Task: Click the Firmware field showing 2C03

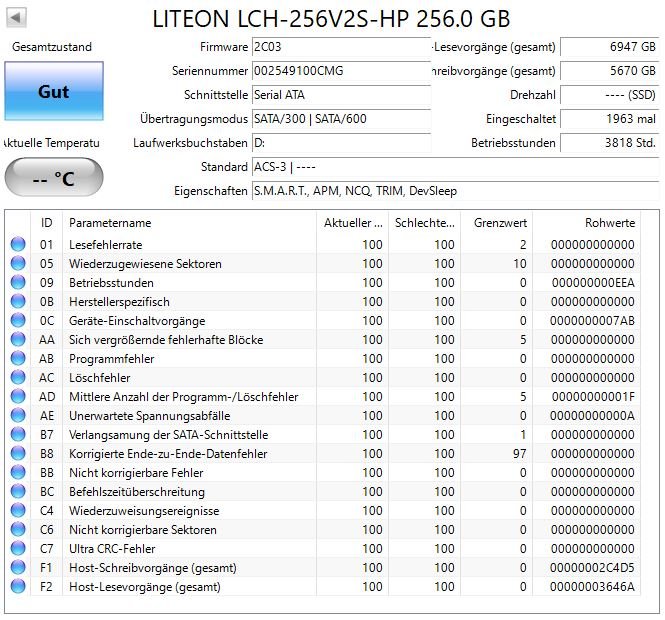Action: 340,48
